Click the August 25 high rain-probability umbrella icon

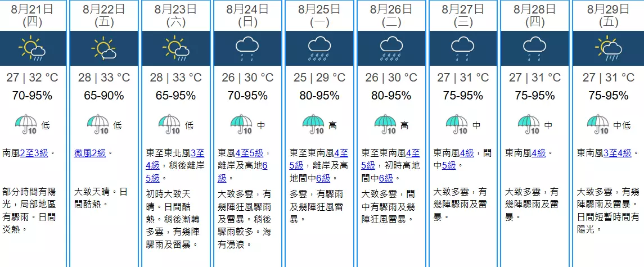pos(314,124)
